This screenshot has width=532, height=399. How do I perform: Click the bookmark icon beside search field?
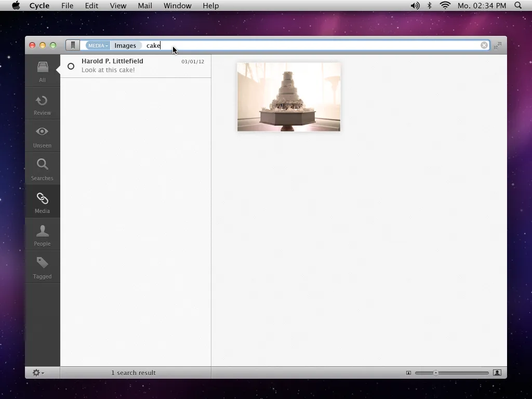73,45
